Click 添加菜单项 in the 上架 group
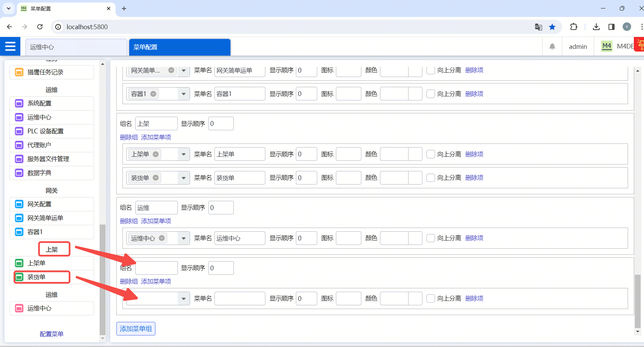Image resolution: width=644 pixels, height=347 pixels. pyautogui.click(x=156, y=137)
